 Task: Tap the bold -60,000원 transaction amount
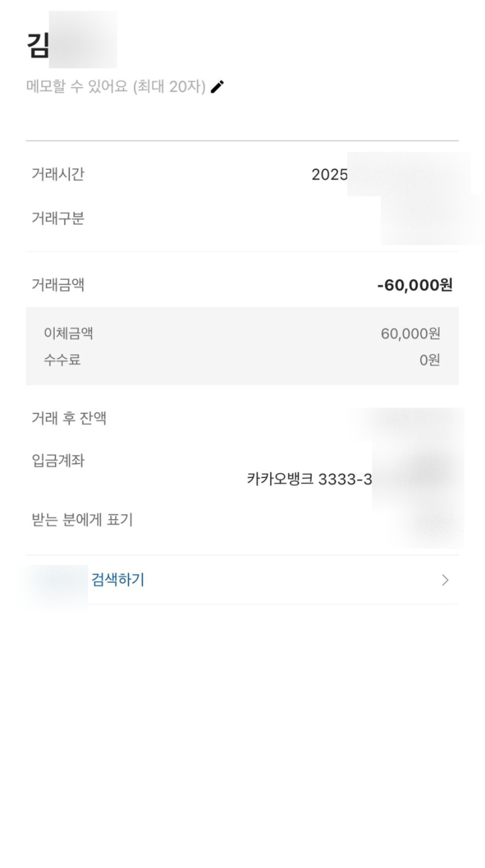(x=415, y=285)
